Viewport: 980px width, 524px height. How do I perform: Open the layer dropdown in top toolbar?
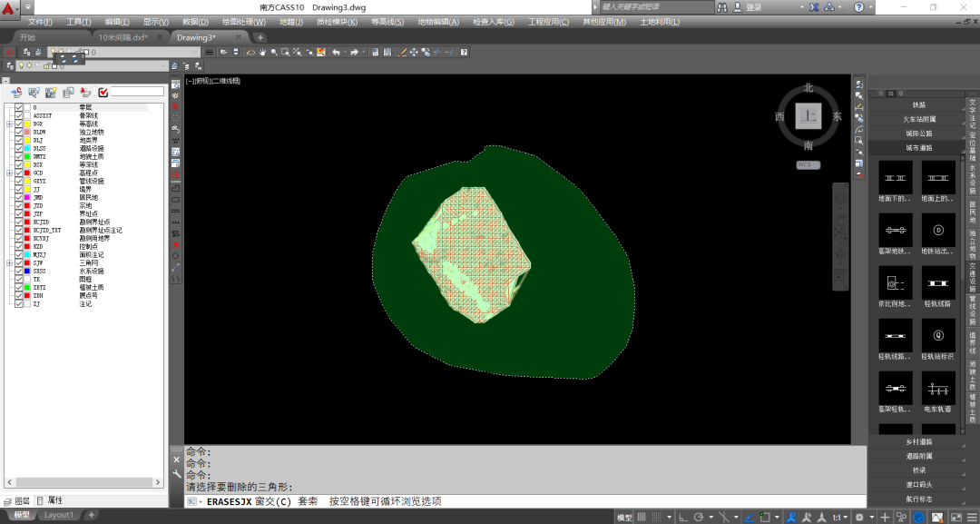tap(195, 53)
